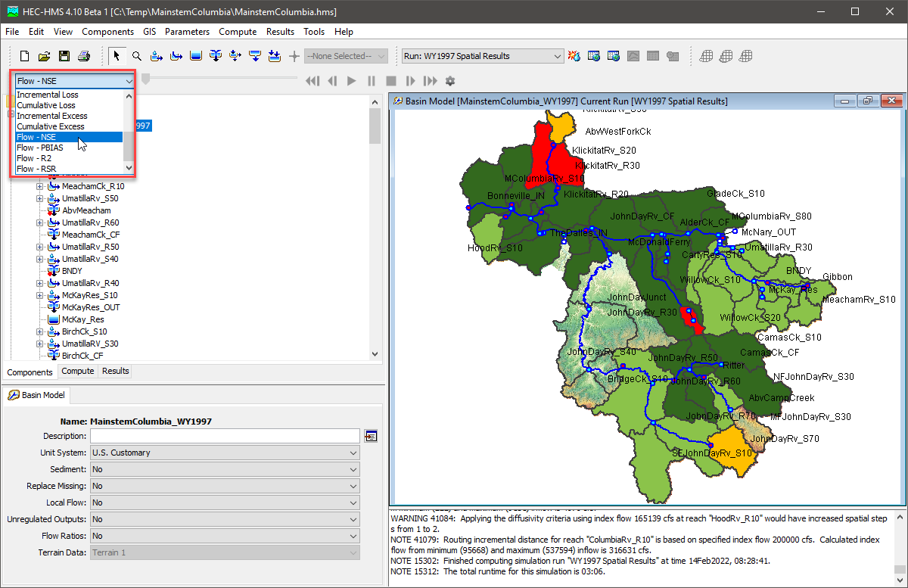Screen dimensions: 908x588
Task: Open the Flow Ratios dropdown
Action: (225, 536)
